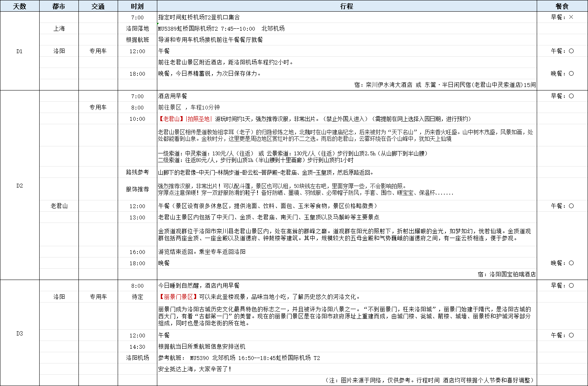588x386 pixels.
Task: Select the 待定 time cell
Action: click(x=137, y=297)
